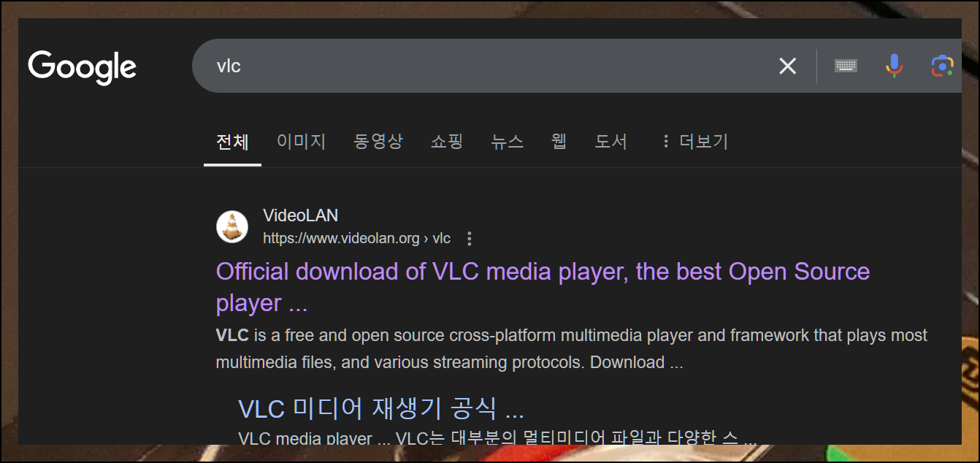
Task: Expand the 더보기 more menu
Action: (694, 142)
